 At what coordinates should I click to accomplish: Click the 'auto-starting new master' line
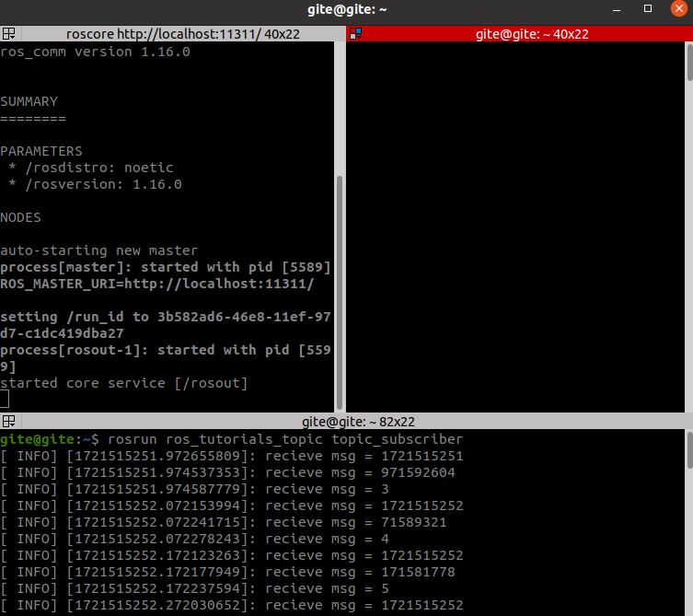pyautogui.click(x=99, y=250)
